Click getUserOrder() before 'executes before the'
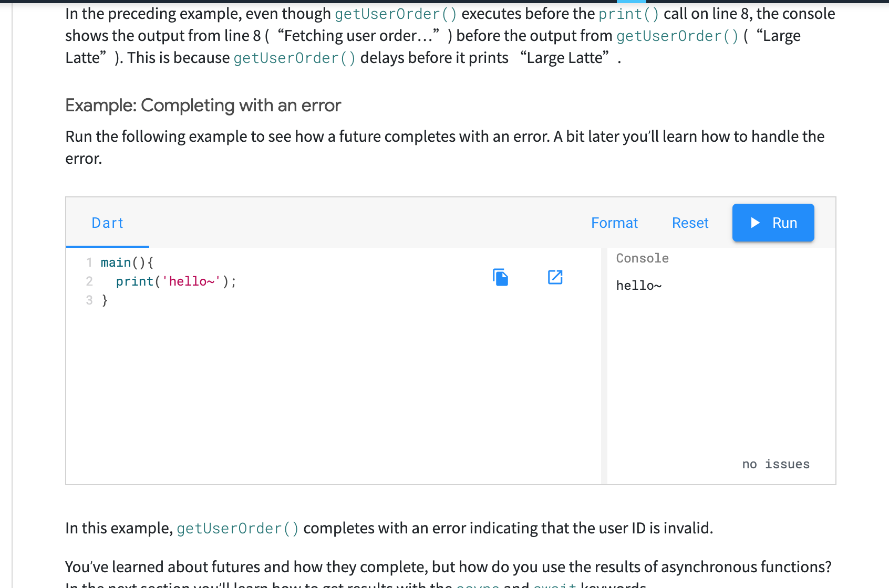 396,14
